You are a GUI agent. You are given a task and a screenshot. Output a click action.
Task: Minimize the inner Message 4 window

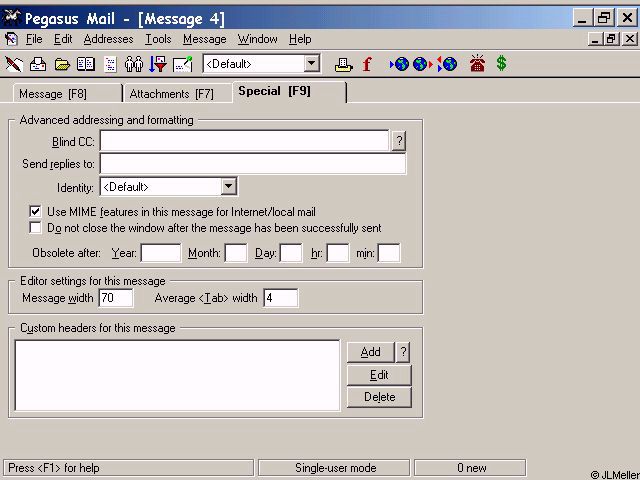(x=596, y=39)
